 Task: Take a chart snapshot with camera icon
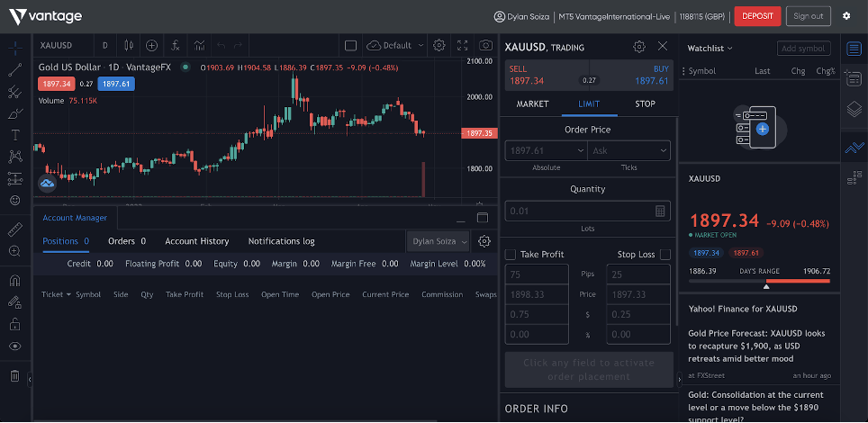485,45
